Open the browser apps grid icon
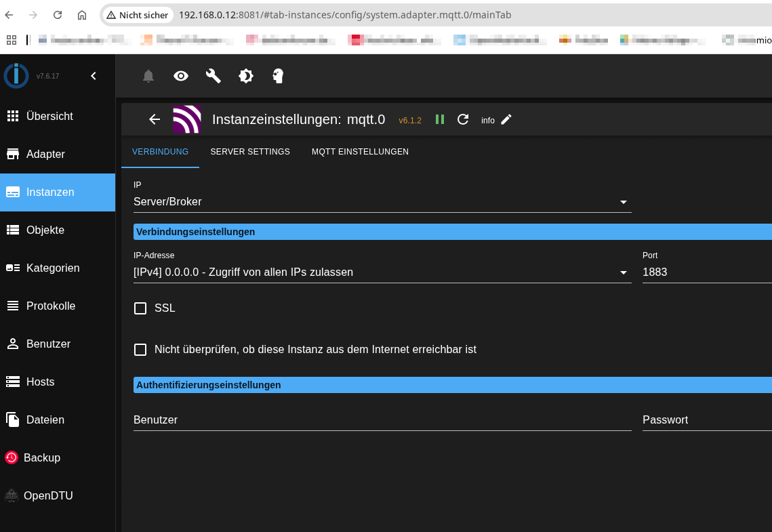 coord(12,40)
